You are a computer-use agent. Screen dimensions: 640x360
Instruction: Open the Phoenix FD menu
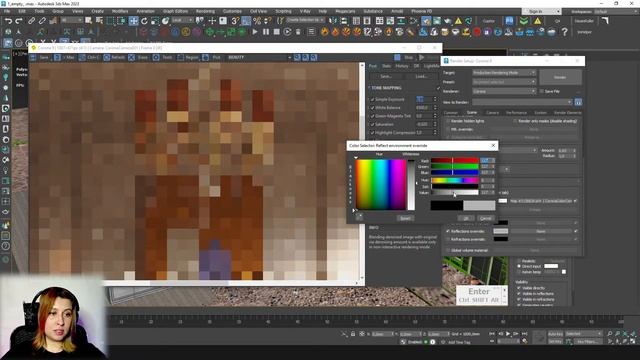coord(421,11)
